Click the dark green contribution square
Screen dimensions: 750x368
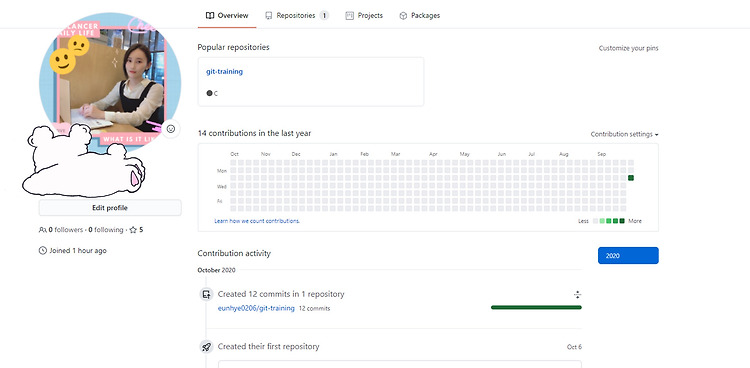point(631,178)
